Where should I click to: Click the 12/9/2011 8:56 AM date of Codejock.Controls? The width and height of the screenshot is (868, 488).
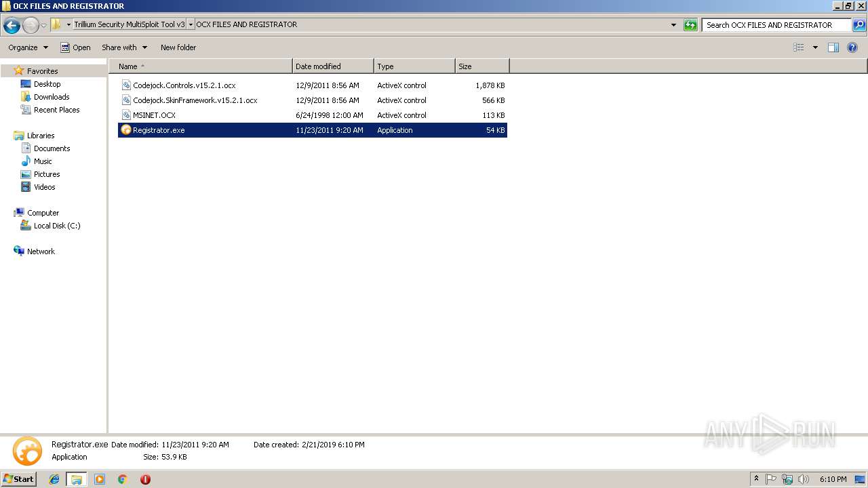328,85
